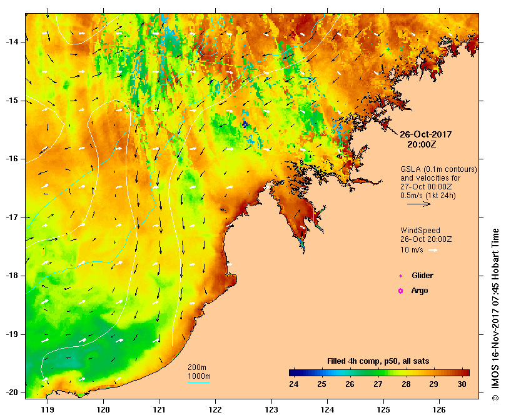Click the 'Glider' legend label

click(422, 276)
